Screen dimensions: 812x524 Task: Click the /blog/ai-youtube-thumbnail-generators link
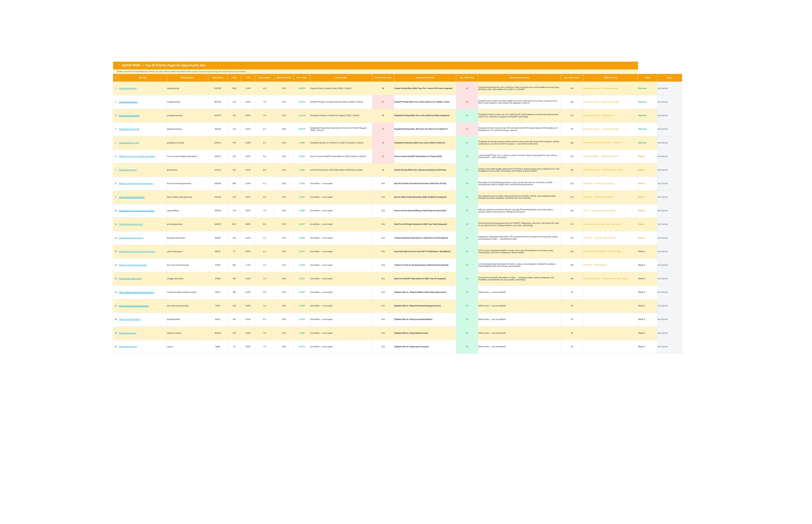[136, 184]
